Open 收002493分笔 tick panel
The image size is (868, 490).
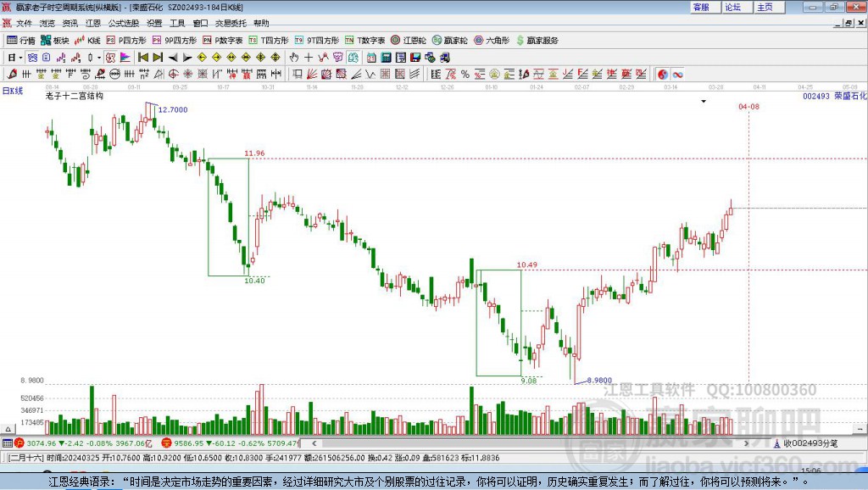805,443
